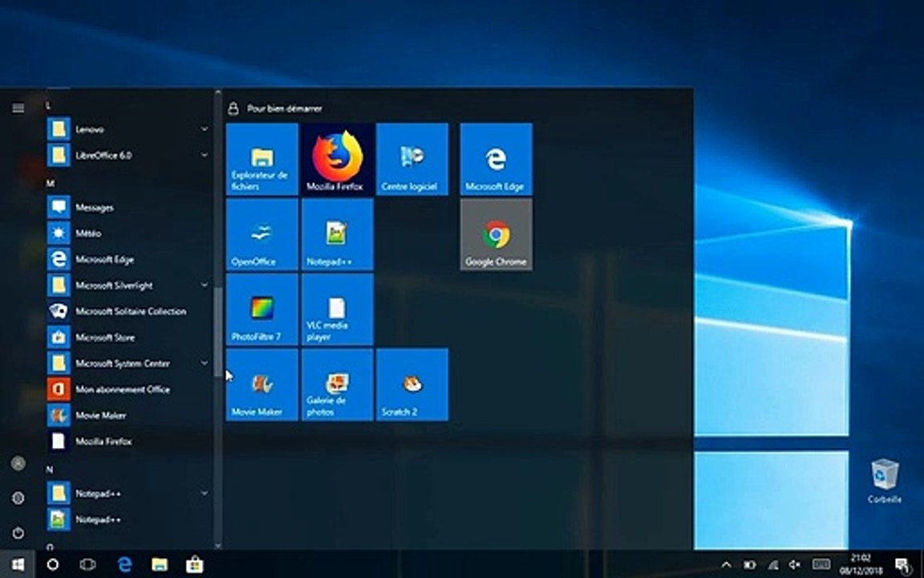Open Météo from the app list
924x578 pixels.
coord(128,233)
